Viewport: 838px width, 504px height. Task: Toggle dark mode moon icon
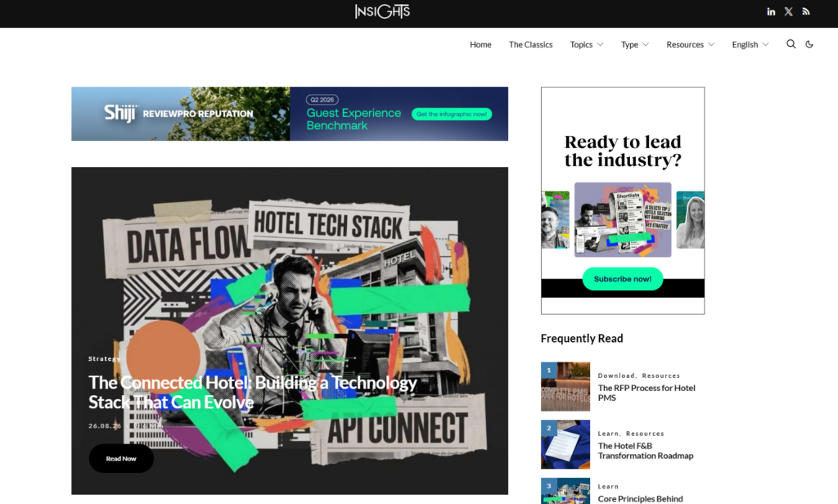coord(809,44)
